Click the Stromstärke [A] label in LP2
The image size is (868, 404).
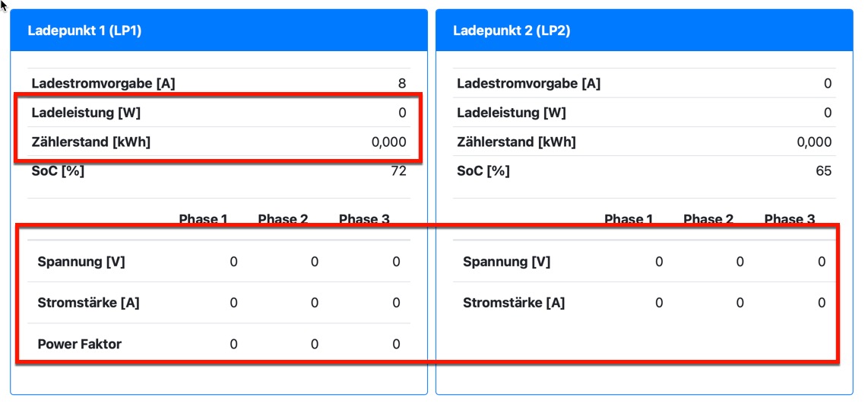pyautogui.click(x=514, y=303)
